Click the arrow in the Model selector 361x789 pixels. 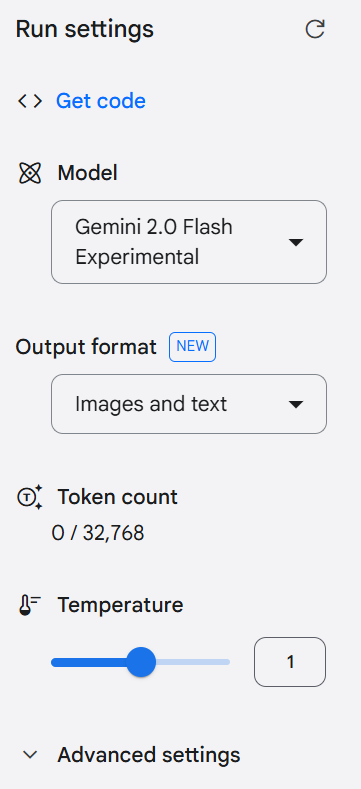296,243
